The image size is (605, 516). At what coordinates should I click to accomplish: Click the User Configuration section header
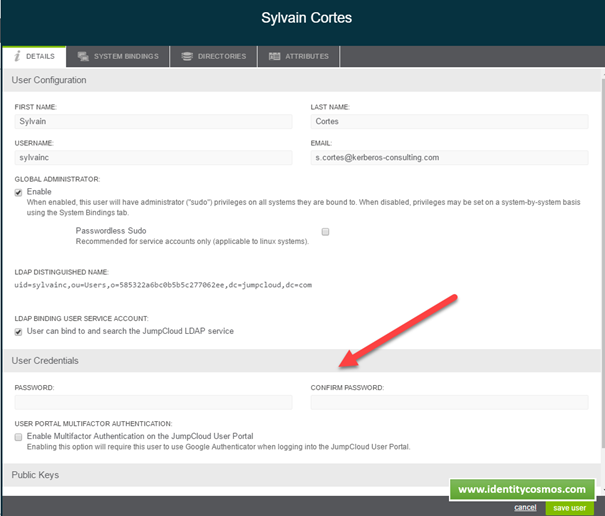tap(302, 80)
